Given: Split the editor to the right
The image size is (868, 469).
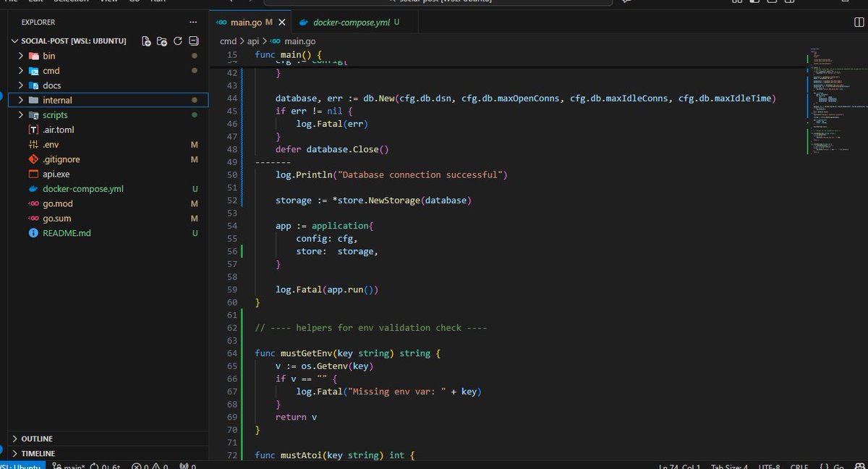Looking at the screenshot, I should (859, 22).
